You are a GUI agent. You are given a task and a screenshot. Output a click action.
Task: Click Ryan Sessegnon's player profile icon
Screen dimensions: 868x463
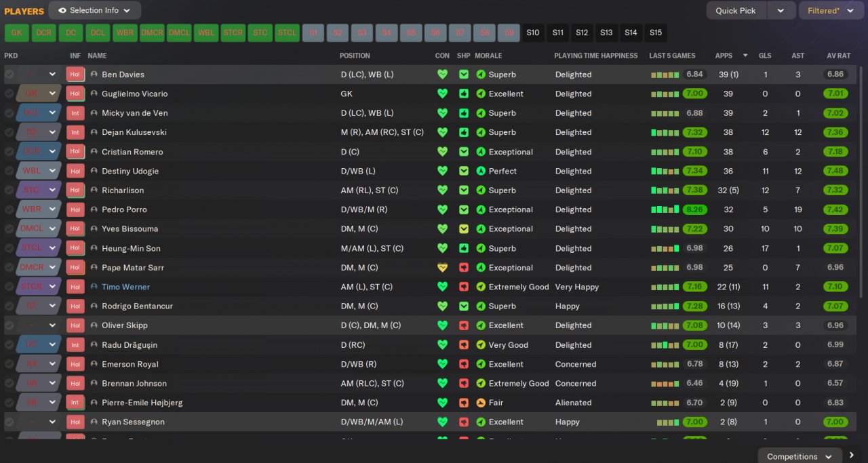94,422
